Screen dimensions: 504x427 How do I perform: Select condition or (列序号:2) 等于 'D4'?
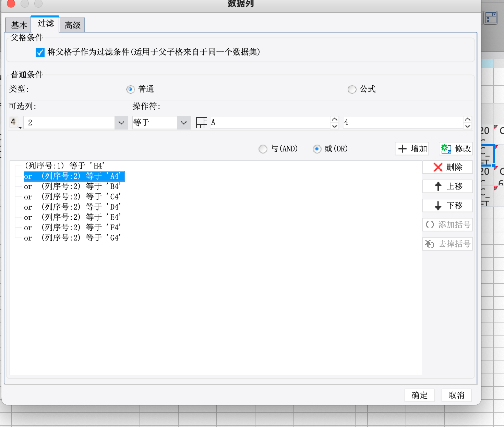[72, 207]
